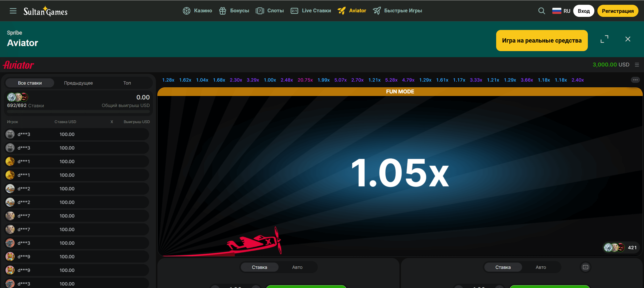Click the 1.61x history multiplier
This screenshot has width=644, height=288.
click(442, 80)
